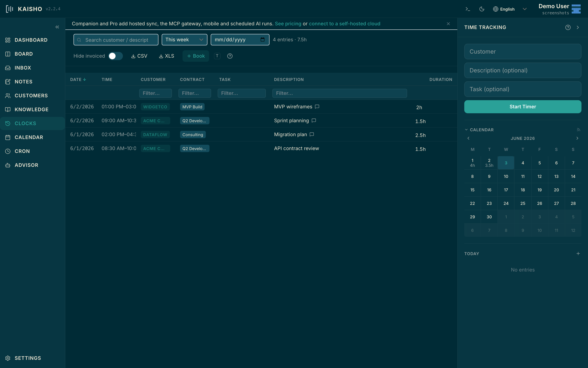This screenshot has width=588, height=368.
Task: Go to previous month in calendar
Action: point(468,138)
